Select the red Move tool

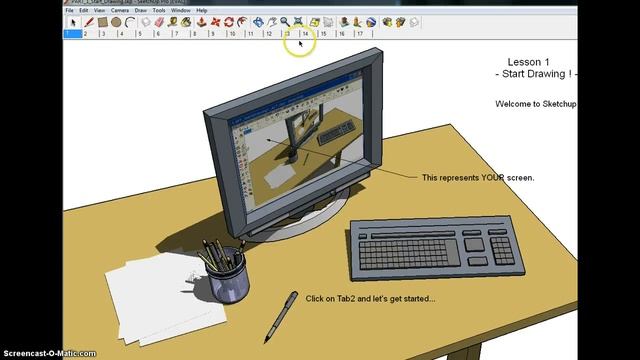(x=215, y=22)
